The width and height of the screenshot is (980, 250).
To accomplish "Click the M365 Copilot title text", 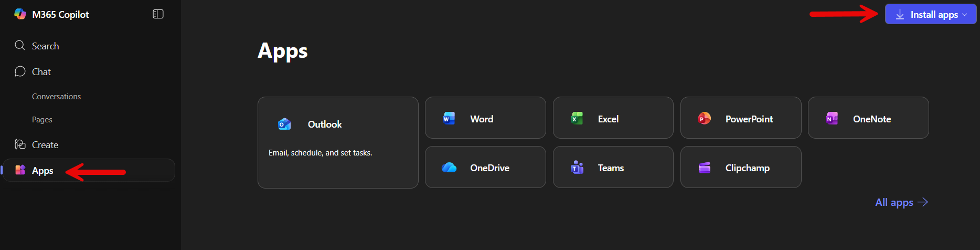I will point(60,15).
